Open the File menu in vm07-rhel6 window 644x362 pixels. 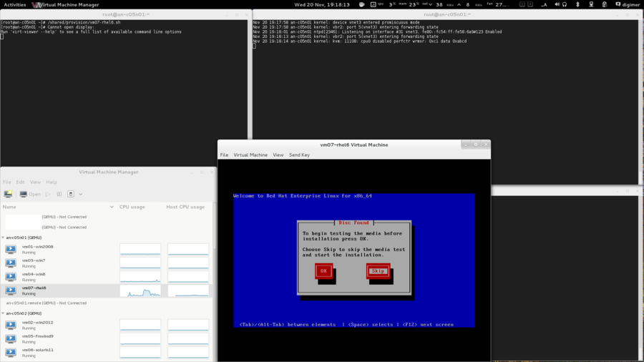click(224, 155)
